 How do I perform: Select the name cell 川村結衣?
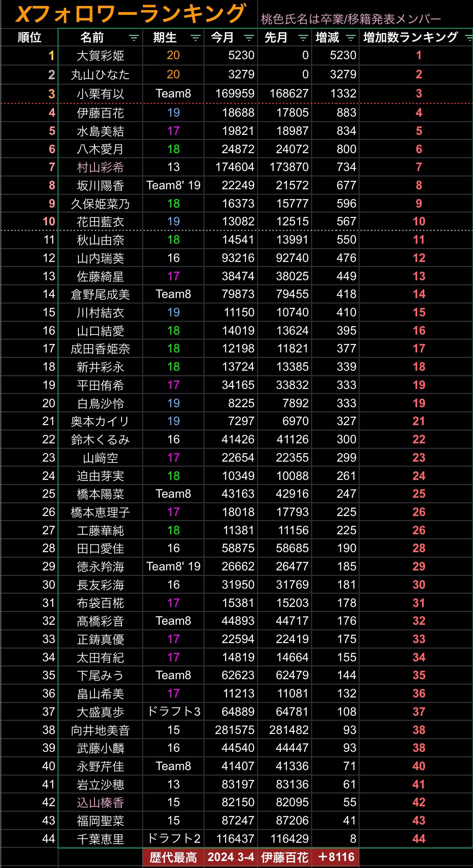tap(100, 312)
